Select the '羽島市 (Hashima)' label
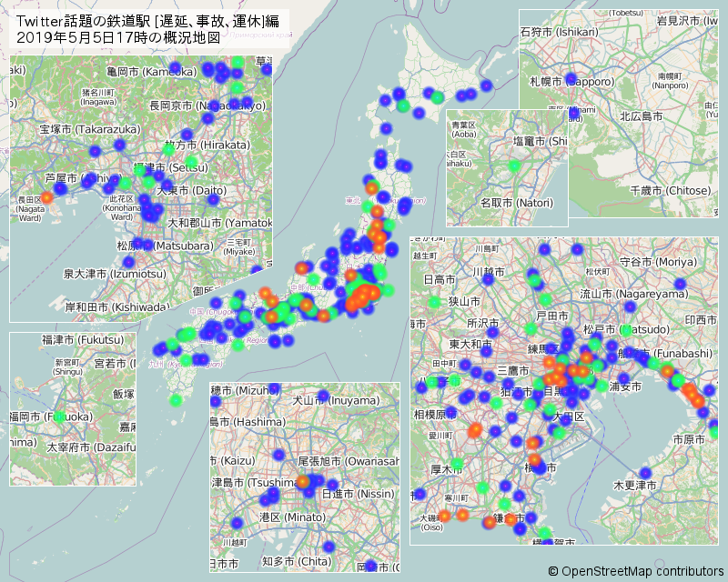Screen dimensions: 728x582 [x=248, y=422]
